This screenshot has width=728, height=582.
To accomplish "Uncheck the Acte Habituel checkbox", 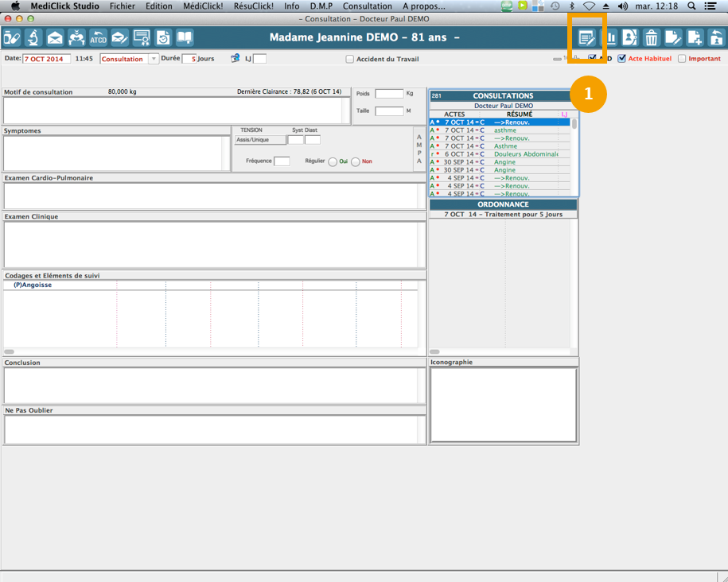I will coord(622,59).
